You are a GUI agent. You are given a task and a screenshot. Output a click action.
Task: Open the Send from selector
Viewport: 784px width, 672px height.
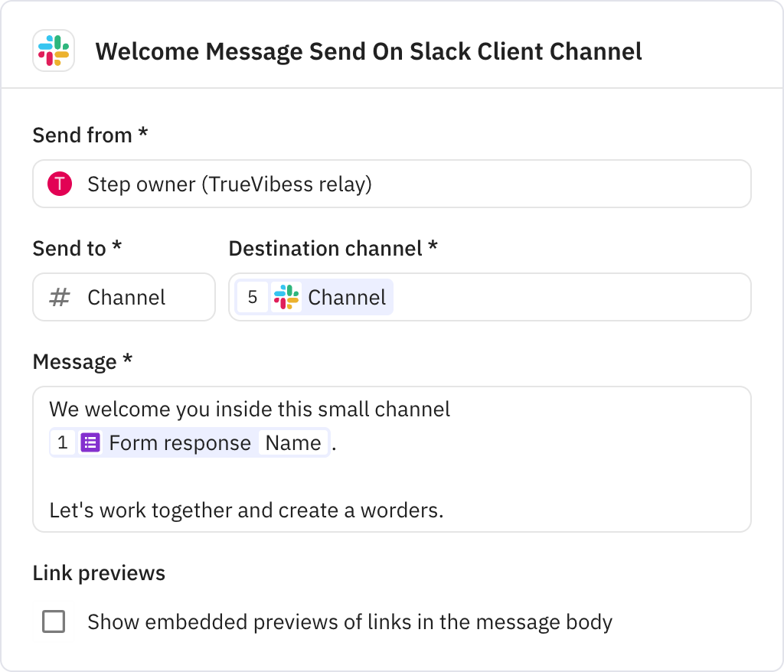391,183
